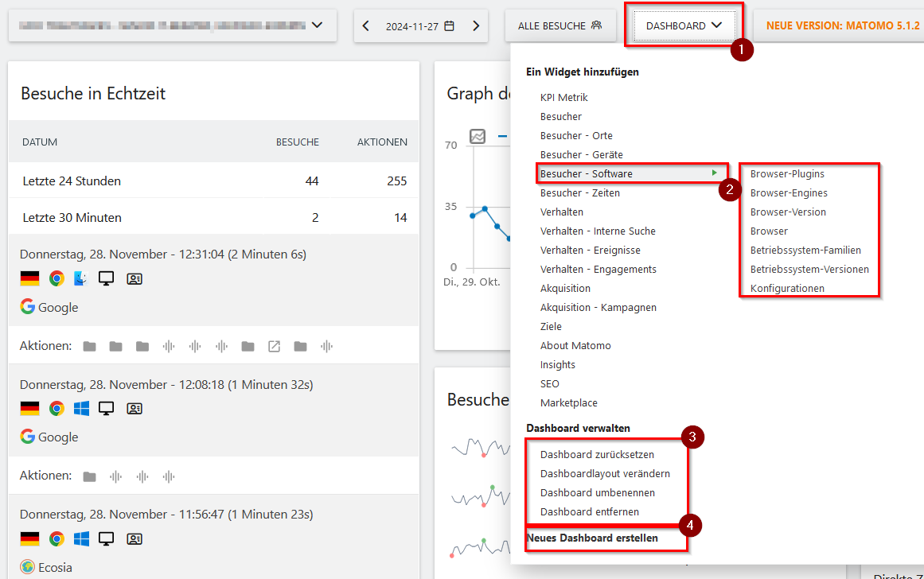Screen dimensions: 924x579
Task: Add the Browser-Engines widget
Action: 789,192
